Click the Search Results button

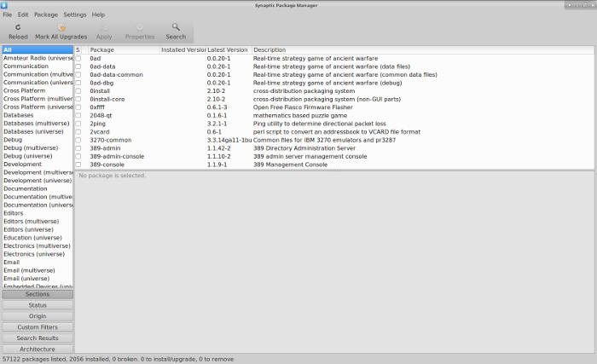[x=38, y=338]
